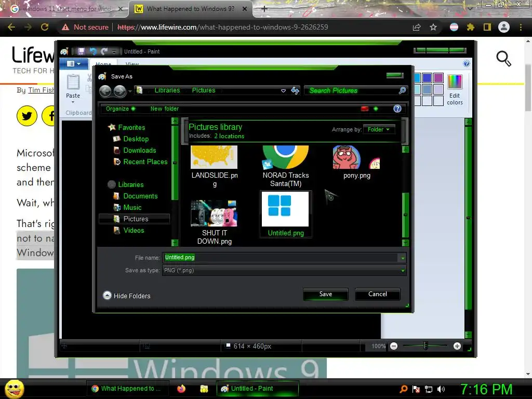The height and width of the screenshot is (399, 532).
Task: Click the refresh icon beside the address bar
Action: coord(295,90)
